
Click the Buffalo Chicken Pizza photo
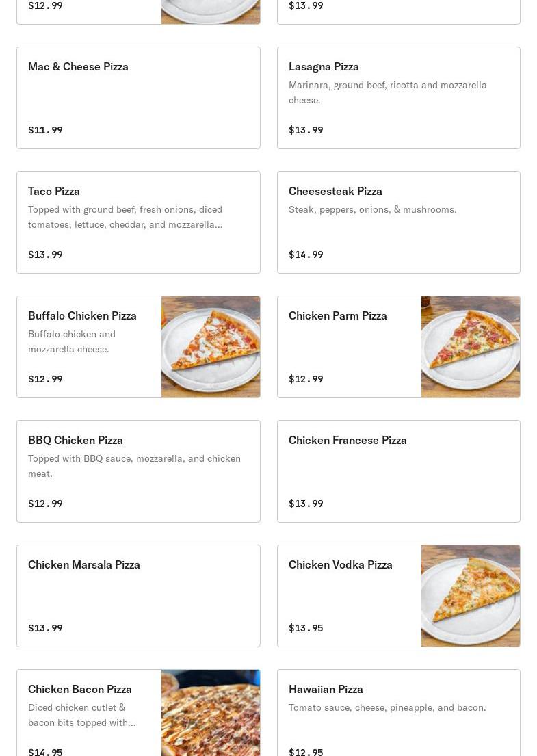coord(211,347)
